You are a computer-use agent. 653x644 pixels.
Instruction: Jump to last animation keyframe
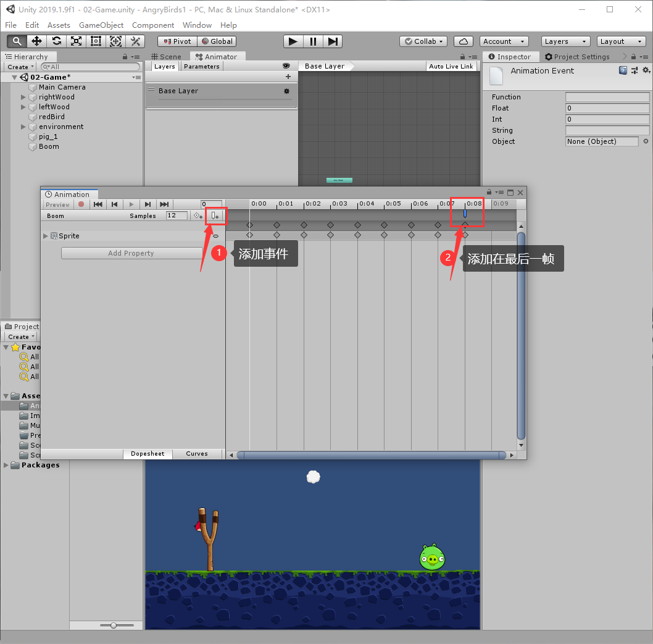164,204
